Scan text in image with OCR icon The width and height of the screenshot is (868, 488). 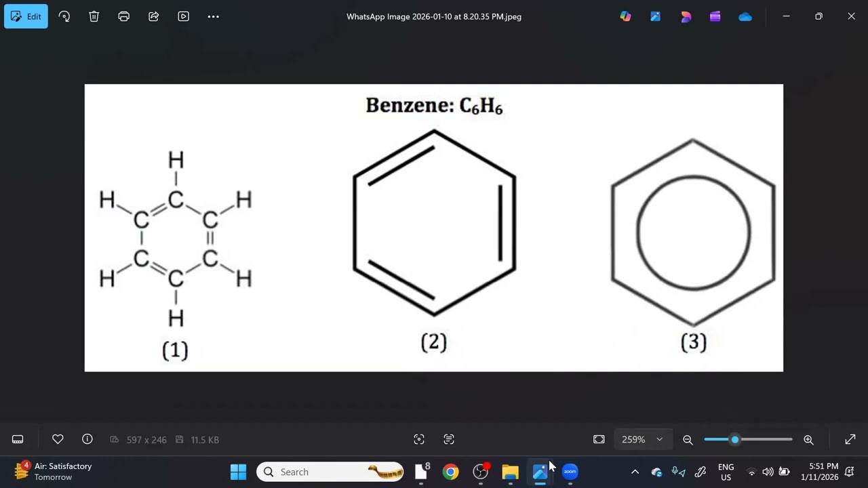coord(449,439)
